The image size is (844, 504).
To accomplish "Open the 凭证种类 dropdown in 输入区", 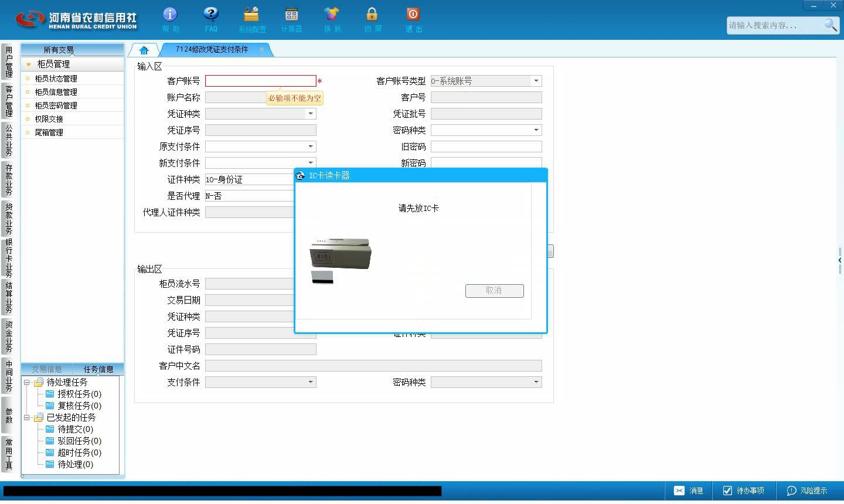I will tap(311, 114).
